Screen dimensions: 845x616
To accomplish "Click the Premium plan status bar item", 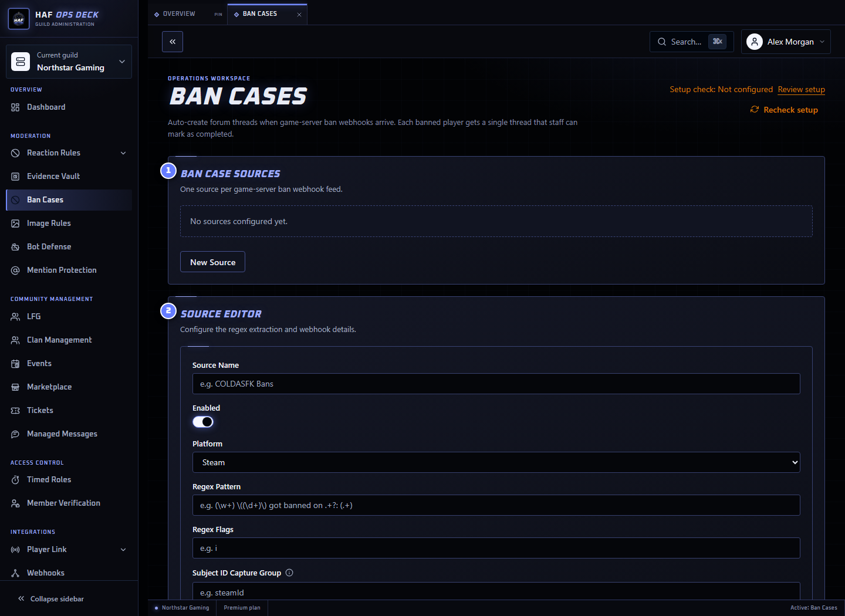I will coord(242,608).
